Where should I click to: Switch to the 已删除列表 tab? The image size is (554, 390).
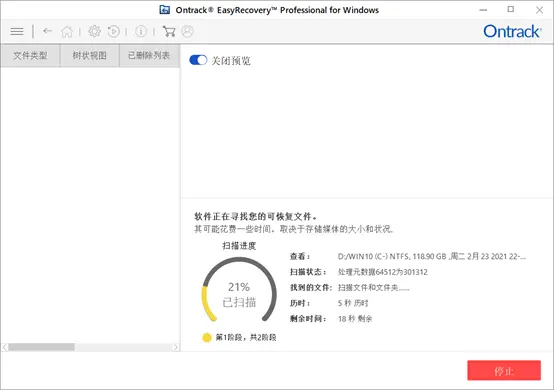[x=149, y=55]
